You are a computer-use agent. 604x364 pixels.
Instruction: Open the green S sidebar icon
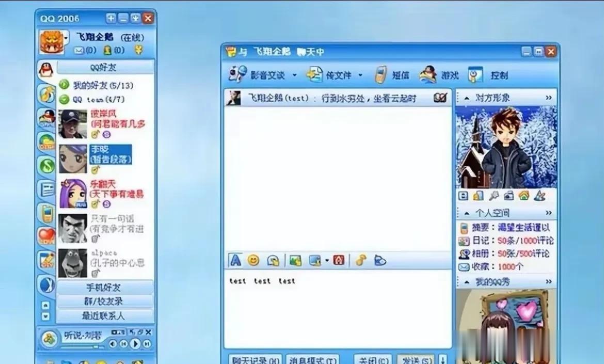[x=46, y=165]
